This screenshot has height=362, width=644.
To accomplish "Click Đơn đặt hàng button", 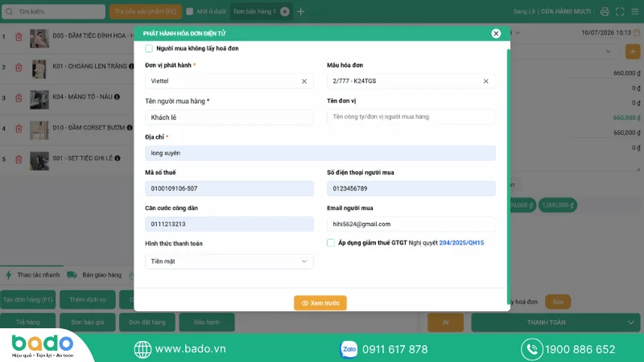I will coord(147,323).
